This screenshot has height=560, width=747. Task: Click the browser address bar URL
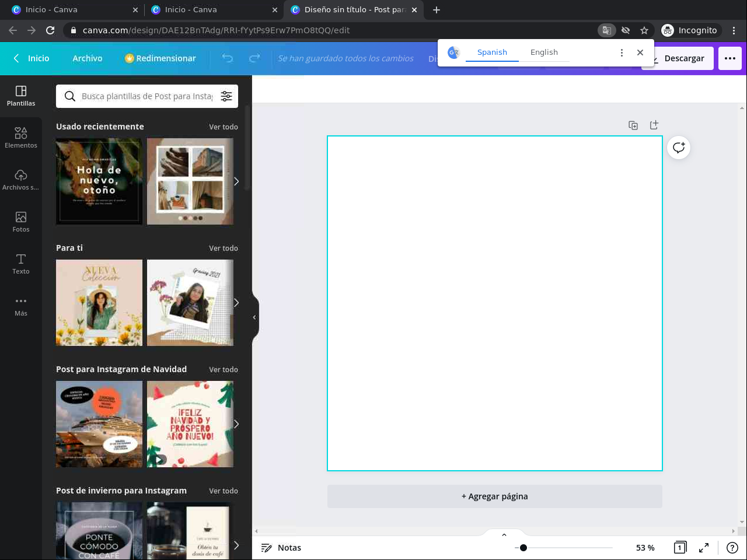pos(216,30)
